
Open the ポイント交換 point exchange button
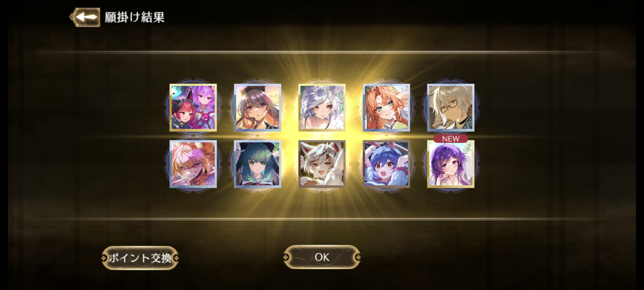tap(140, 258)
